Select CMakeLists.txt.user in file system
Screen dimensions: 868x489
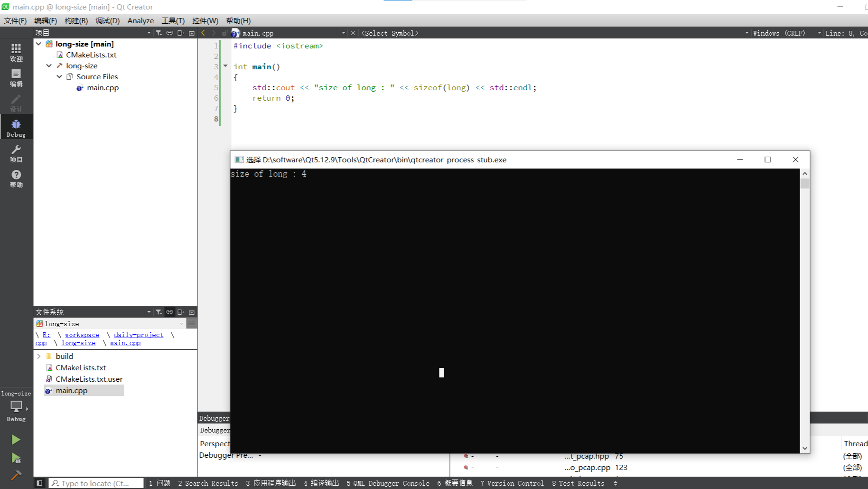(x=89, y=379)
